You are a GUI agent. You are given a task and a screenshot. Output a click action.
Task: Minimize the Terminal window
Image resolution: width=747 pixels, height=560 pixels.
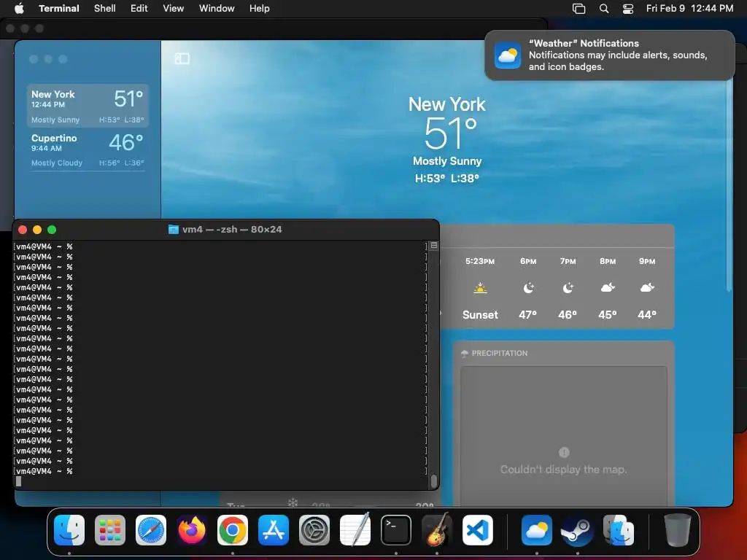37,230
